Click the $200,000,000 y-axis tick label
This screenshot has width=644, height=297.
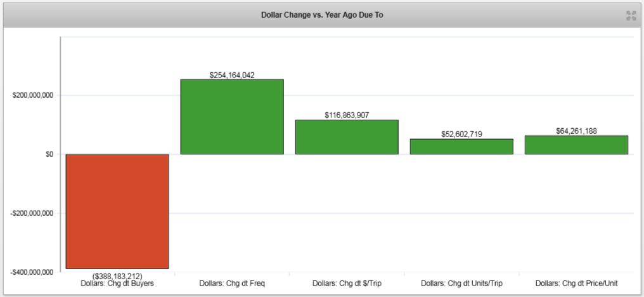pyautogui.click(x=33, y=95)
